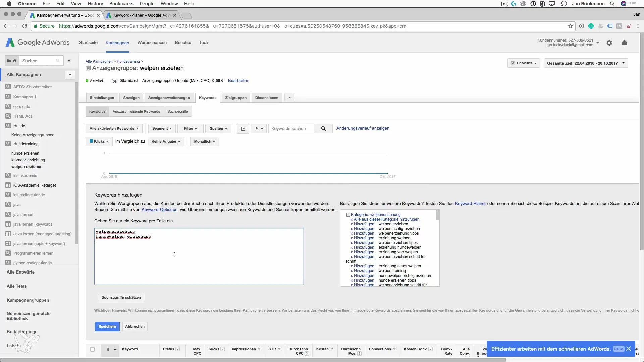Click in the keywords text area
644x362 pixels.
coord(199,256)
